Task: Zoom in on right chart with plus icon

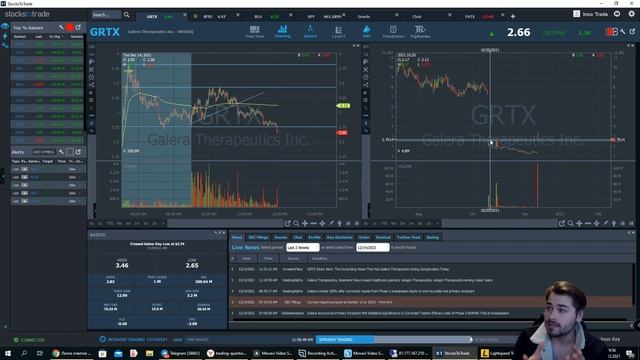Action: pos(579,223)
